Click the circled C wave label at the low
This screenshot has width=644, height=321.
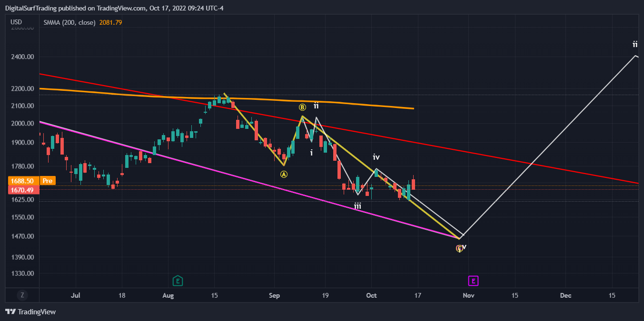click(x=459, y=248)
